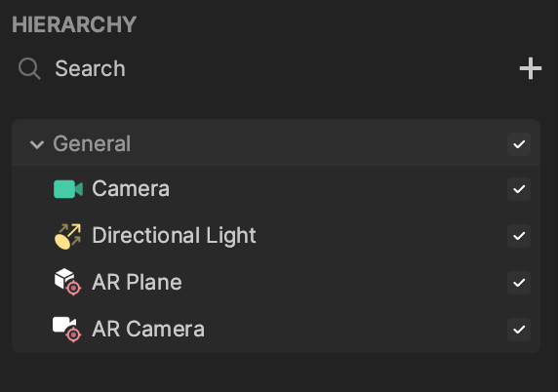Viewport: 558px width, 392px height.
Task: Add a new object with plus icon
Action: pos(531,68)
